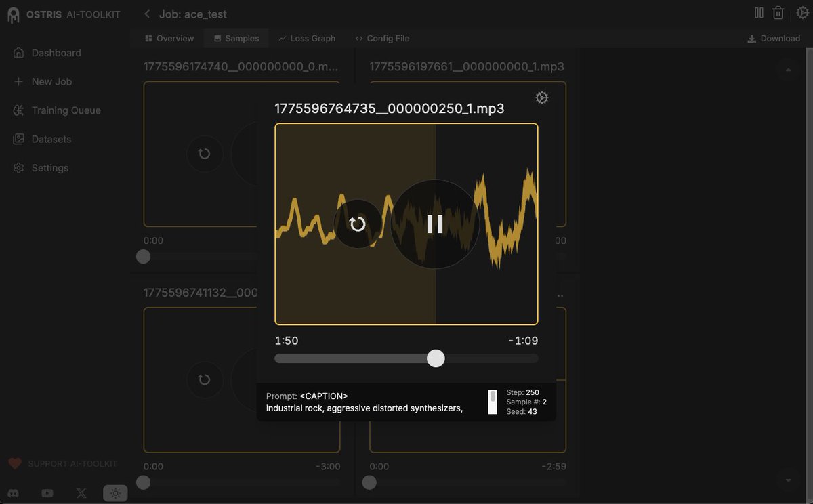Click the replay icon on the 1775596741132 sample card
Image resolution: width=813 pixels, height=504 pixels.
205,380
